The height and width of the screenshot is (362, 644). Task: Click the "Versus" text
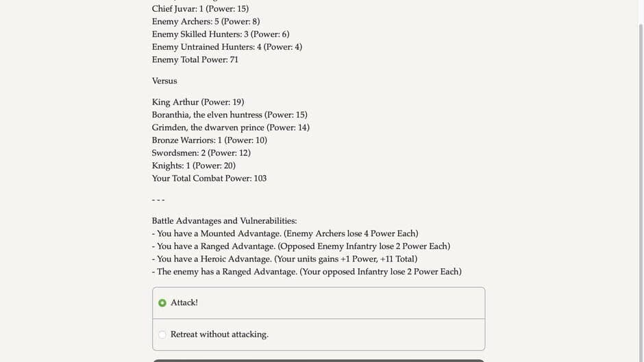(x=164, y=81)
